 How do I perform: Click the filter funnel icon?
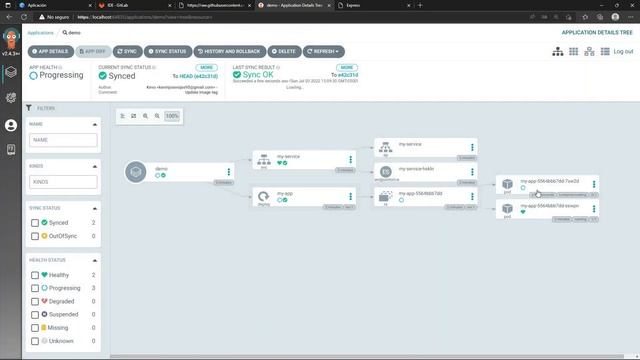pos(29,108)
